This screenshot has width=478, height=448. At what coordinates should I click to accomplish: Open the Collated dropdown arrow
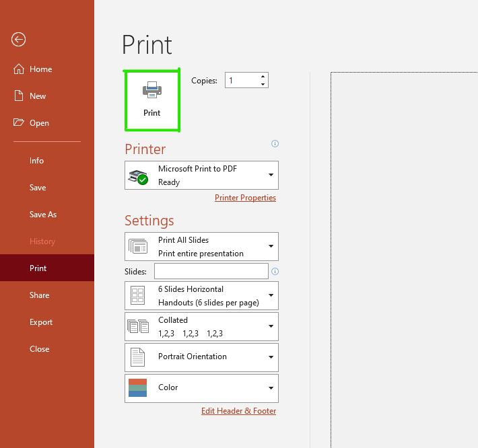(271, 326)
